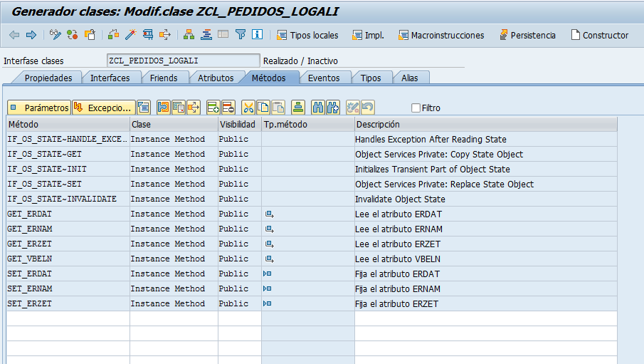Select the SET_ERNAM method cell
Image resolution: width=644 pixels, height=364 pixels.
pos(68,288)
